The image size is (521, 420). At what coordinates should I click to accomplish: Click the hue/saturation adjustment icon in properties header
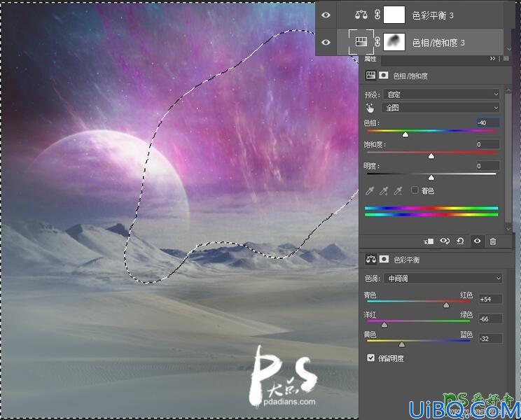coord(370,76)
